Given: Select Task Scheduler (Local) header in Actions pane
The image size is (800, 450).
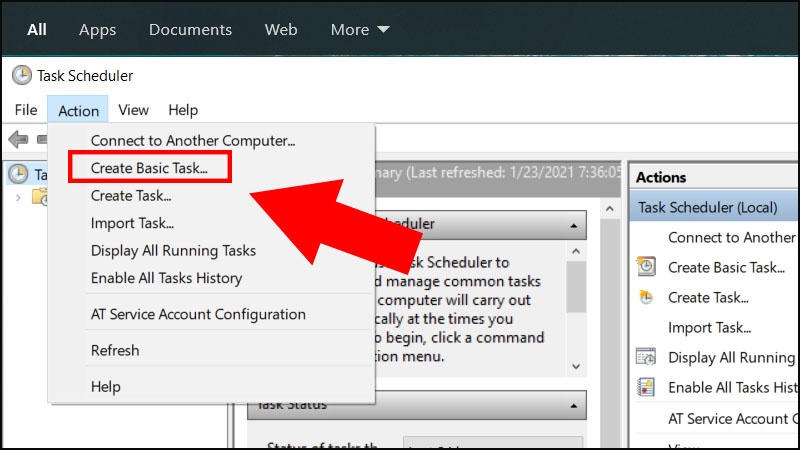Looking at the screenshot, I should (x=713, y=207).
